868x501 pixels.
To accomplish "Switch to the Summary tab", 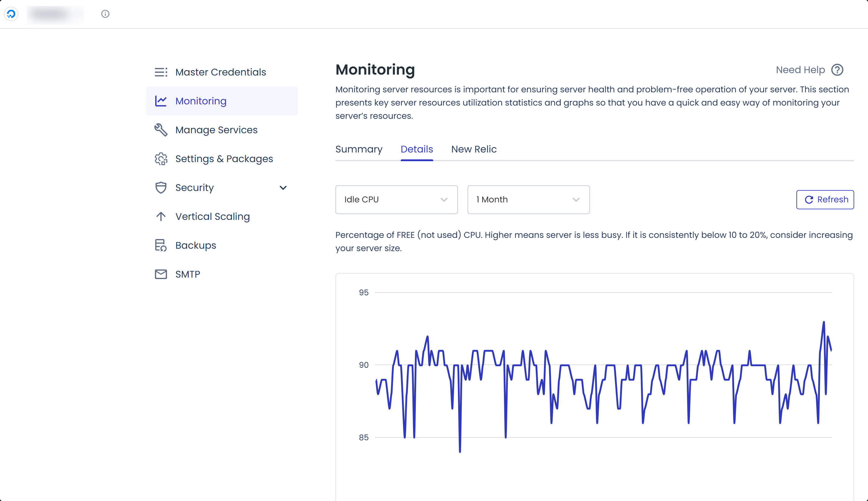I will 359,149.
